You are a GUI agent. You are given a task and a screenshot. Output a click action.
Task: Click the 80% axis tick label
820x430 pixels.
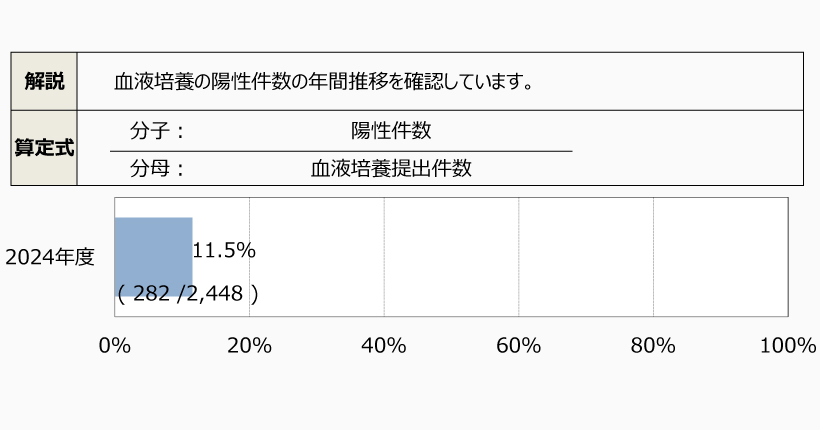tap(653, 346)
